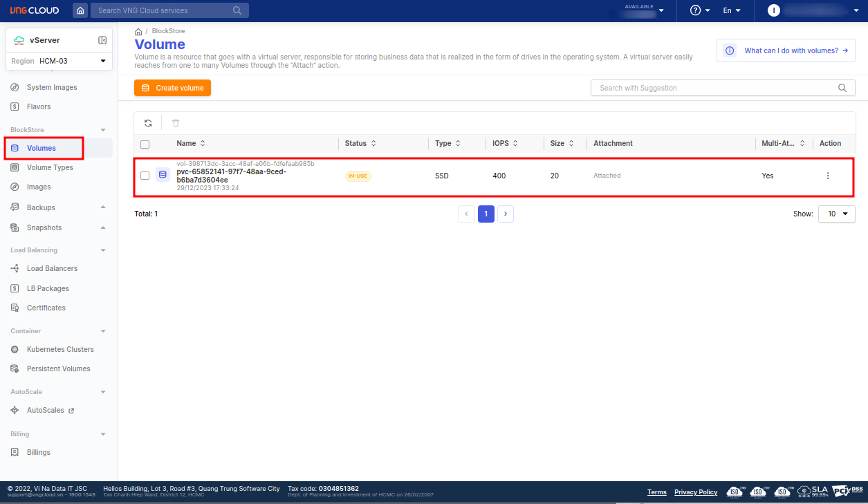Image resolution: width=868 pixels, height=504 pixels.
Task: Collapse sidebar using the panel toggle icon
Action: tap(102, 40)
